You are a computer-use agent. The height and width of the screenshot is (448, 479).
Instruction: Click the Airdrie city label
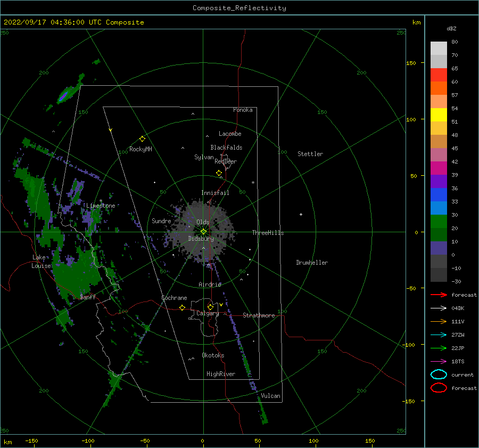pyautogui.click(x=210, y=284)
